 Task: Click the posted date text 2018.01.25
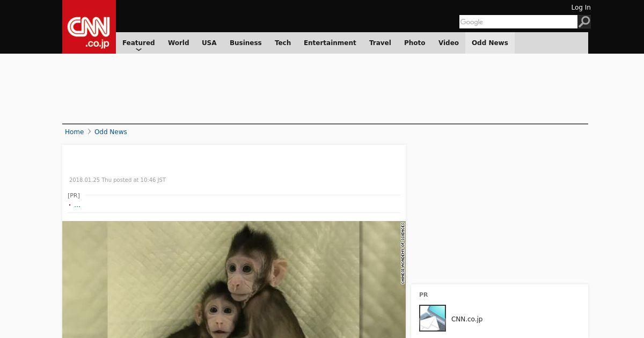[x=118, y=180]
